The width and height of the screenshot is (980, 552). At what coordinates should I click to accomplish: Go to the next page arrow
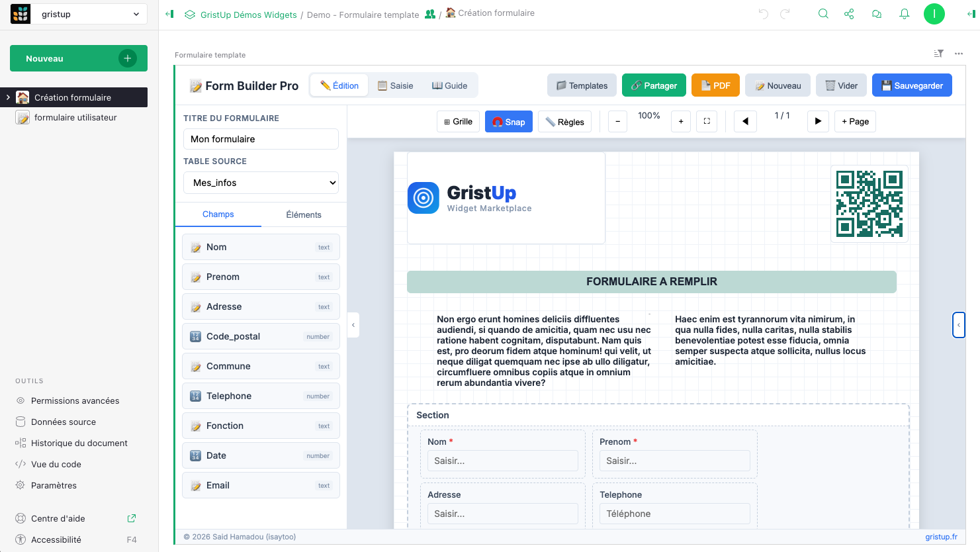click(x=818, y=122)
